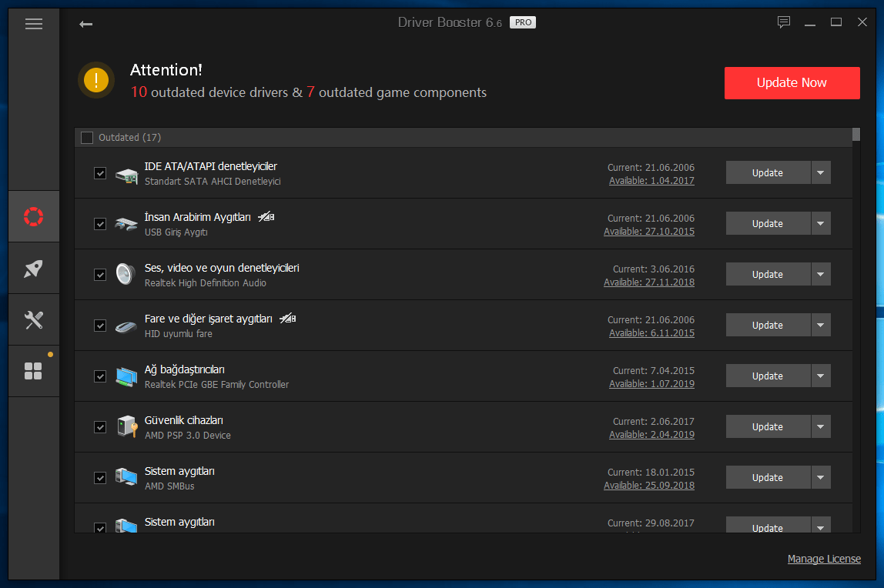The image size is (884, 588).
Task: Click the Realtek network adapter icon
Action: point(127,376)
